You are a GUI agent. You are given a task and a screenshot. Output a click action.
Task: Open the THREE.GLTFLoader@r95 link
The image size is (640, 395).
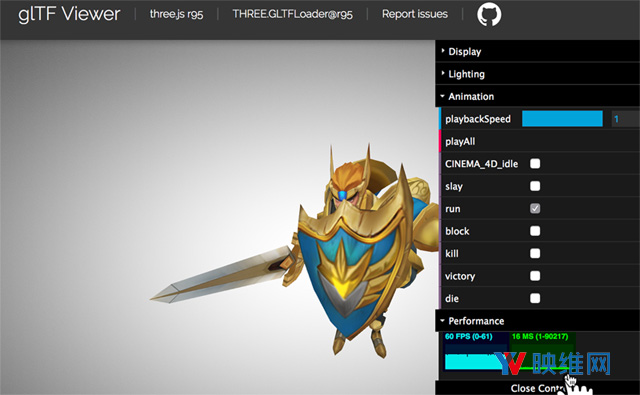[x=293, y=14]
